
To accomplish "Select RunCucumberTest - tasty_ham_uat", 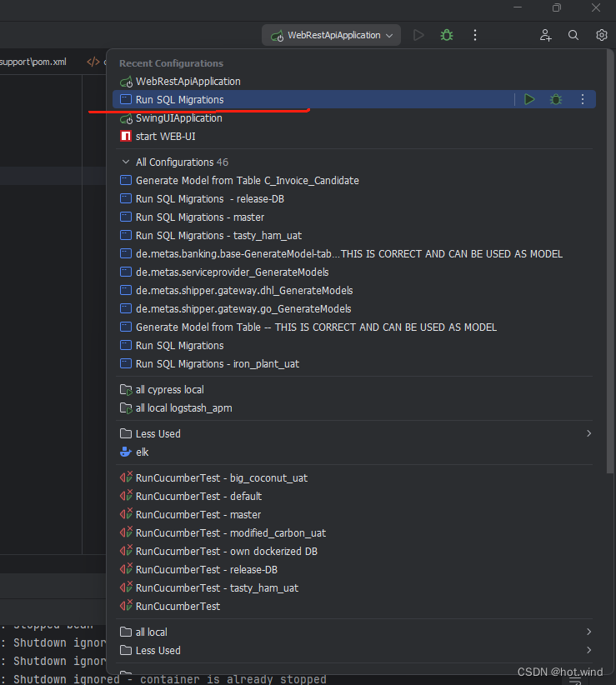I will [354, 588].
